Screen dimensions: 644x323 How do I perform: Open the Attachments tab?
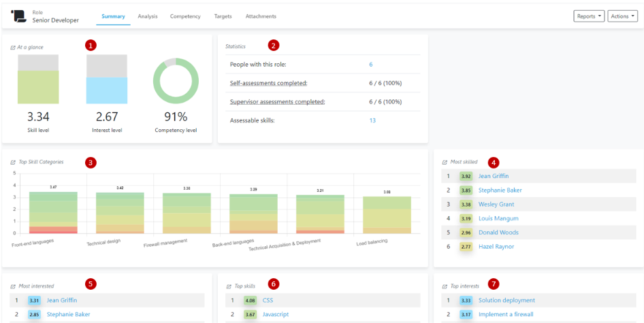coord(261,16)
